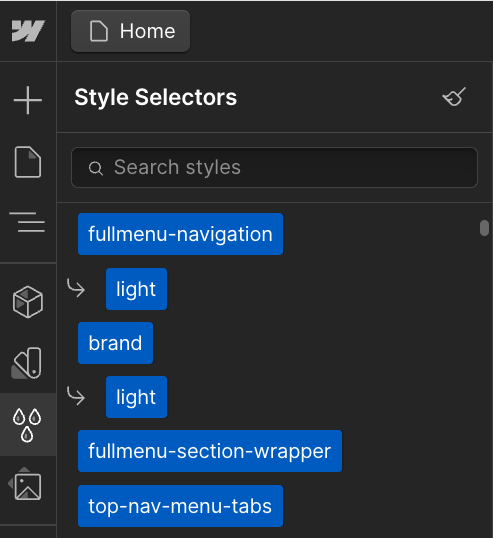
Task: Select the fullmenu-navigation class
Action: pyautogui.click(x=180, y=234)
